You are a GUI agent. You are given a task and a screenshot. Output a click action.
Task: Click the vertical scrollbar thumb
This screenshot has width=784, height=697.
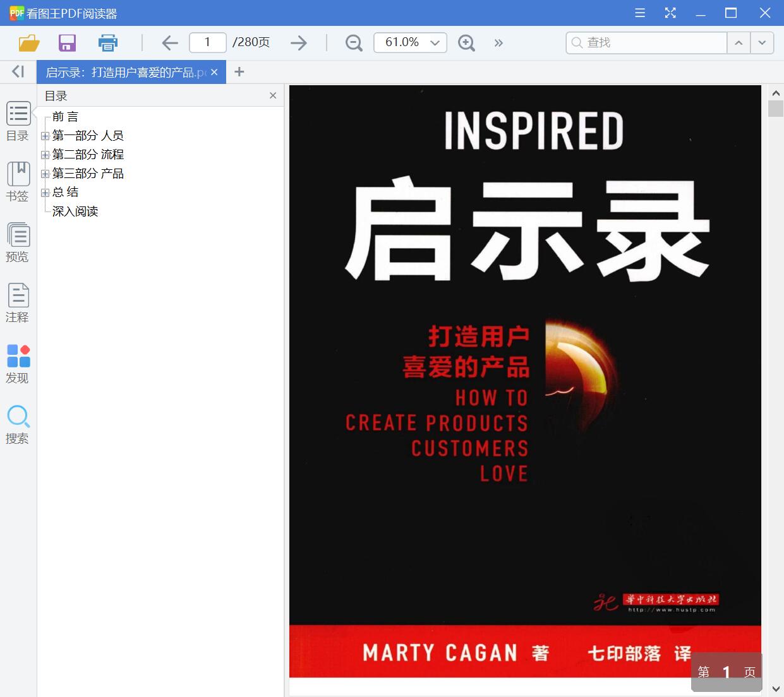776,108
